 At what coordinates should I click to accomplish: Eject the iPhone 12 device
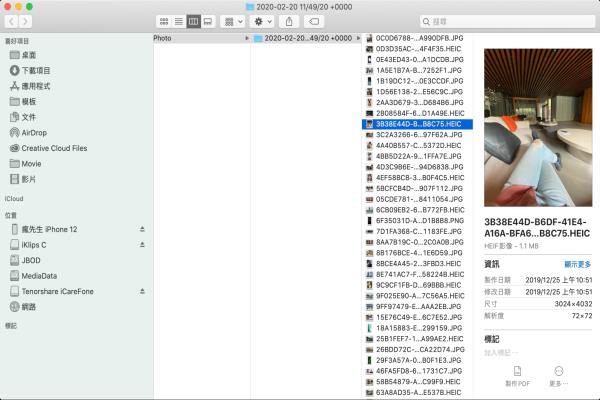[x=142, y=229]
